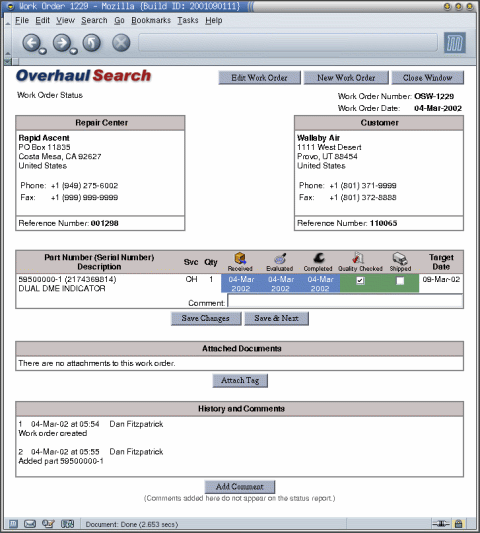Open Navigator from the status bar icon
The height and width of the screenshot is (533, 480).
click(13, 524)
